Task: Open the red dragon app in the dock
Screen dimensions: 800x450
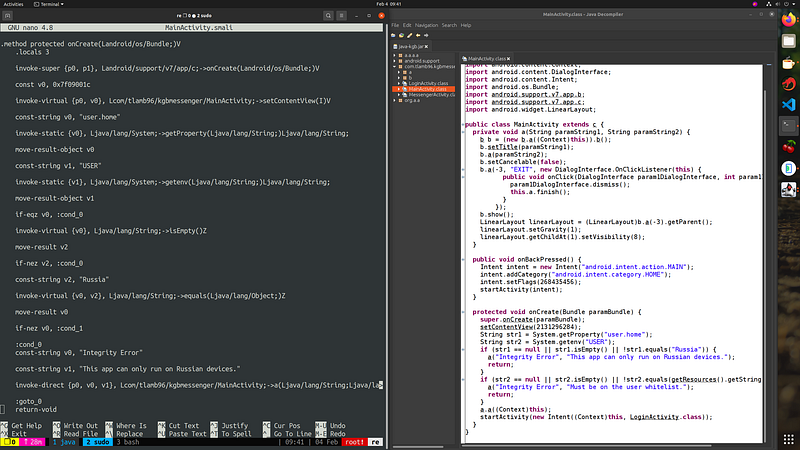Action: 789,84
